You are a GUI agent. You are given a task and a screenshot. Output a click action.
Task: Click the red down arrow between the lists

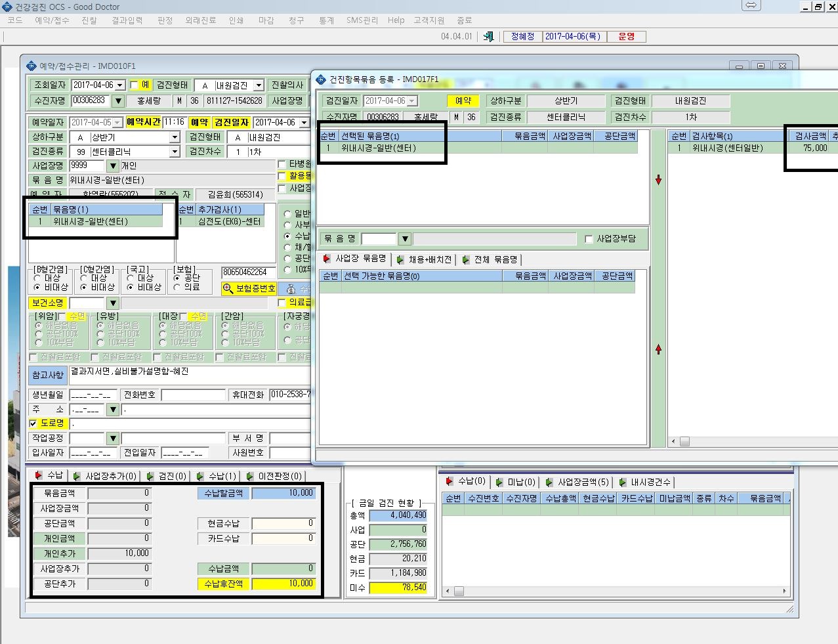pyautogui.click(x=658, y=180)
